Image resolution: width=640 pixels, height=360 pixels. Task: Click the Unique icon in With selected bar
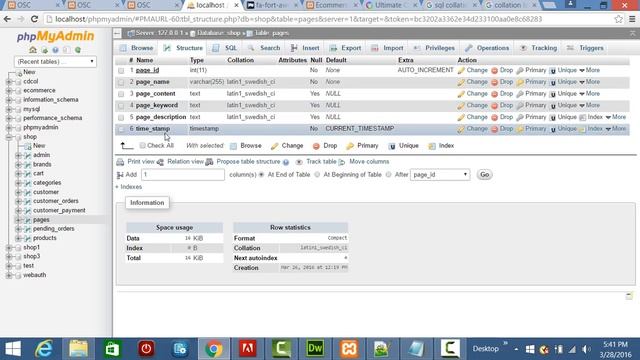pos(392,146)
